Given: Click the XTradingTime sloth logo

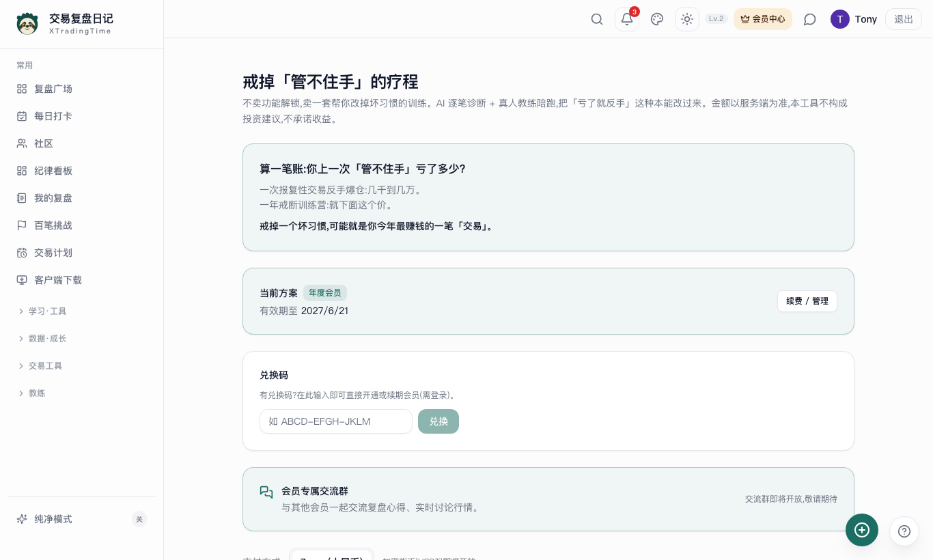Looking at the screenshot, I should (x=27, y=24).
